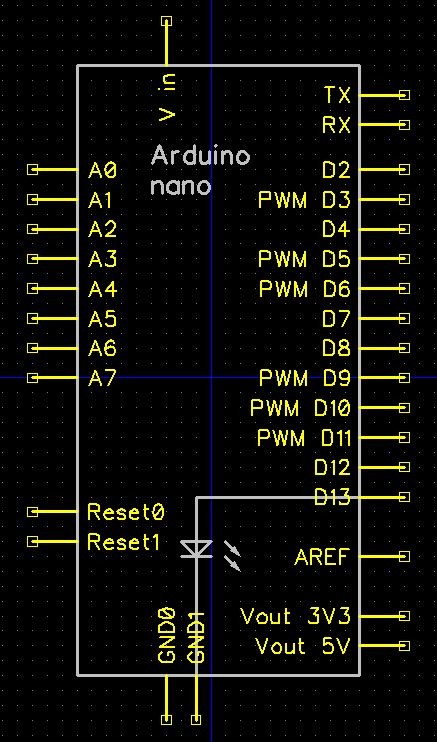This screenshot has height=742, width=437.
Task: Click the A2 analog pin label
Action: click(x=102, y=230)
